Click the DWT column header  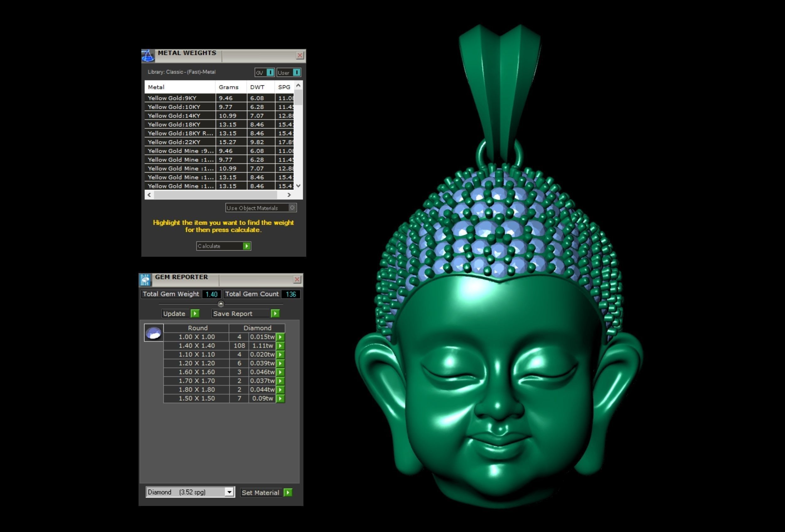[261, 87]
